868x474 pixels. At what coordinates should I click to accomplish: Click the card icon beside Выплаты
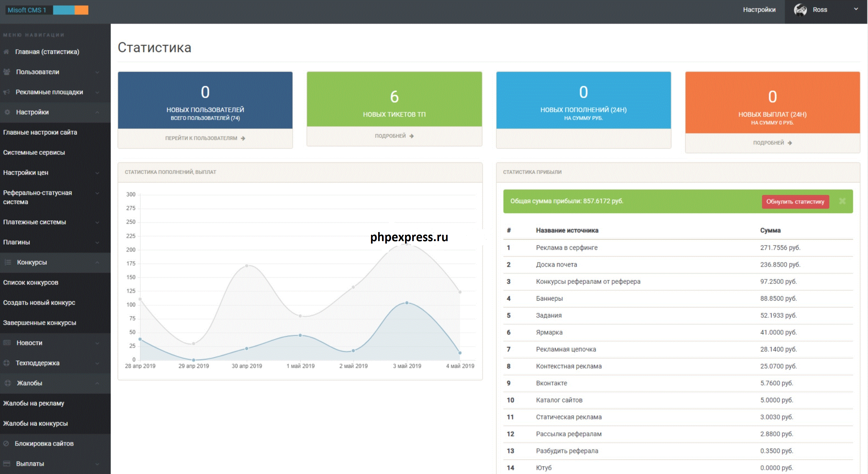pos(6,464)
